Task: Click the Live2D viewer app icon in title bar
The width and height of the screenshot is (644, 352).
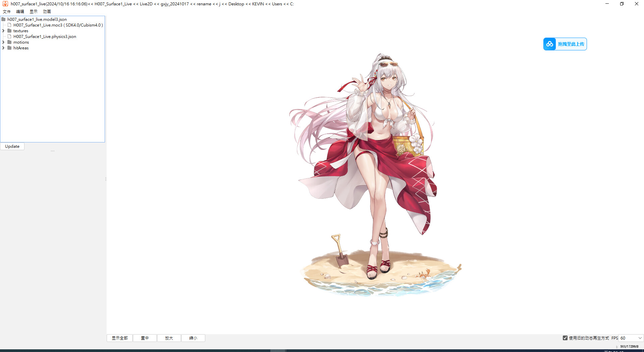Action: click(5, 4)
